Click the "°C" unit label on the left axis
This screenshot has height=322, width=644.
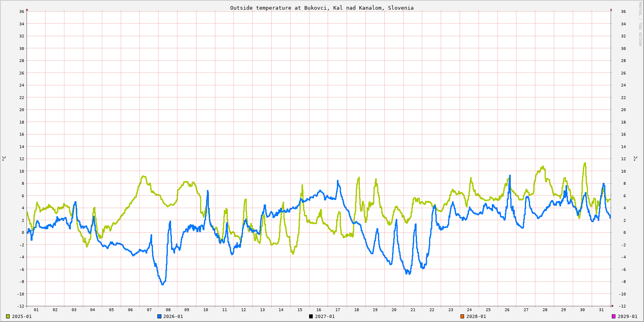coord(4,159)
